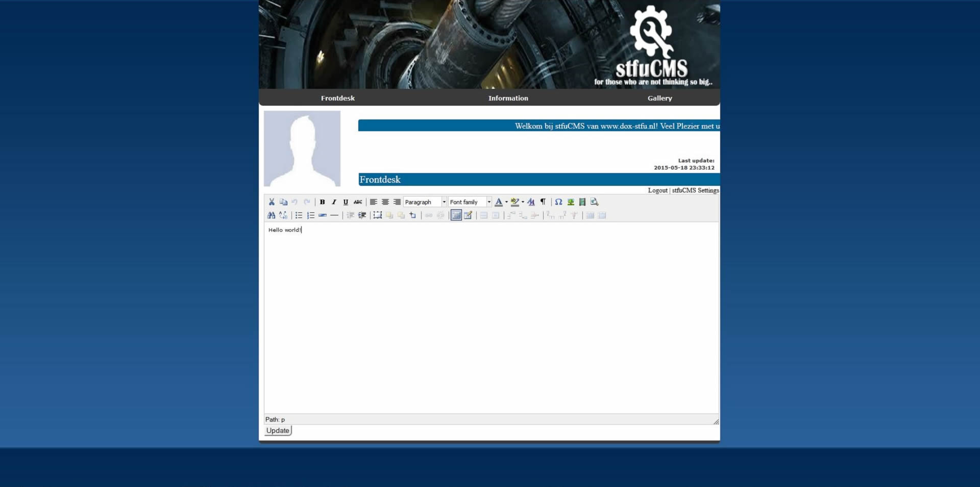Click the Logout link
Screen dimensions: 980x487
[x=657, y=190]
